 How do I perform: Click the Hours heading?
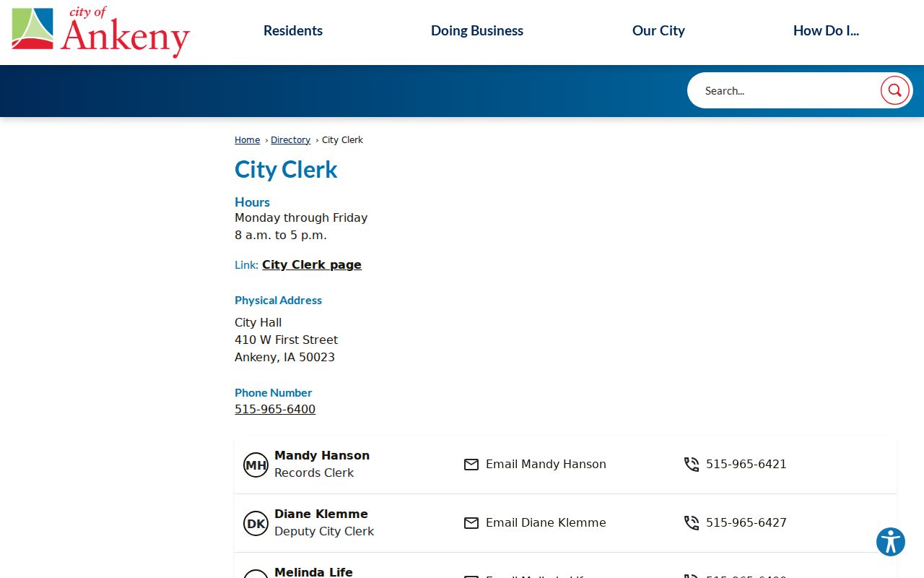[252, 202]
